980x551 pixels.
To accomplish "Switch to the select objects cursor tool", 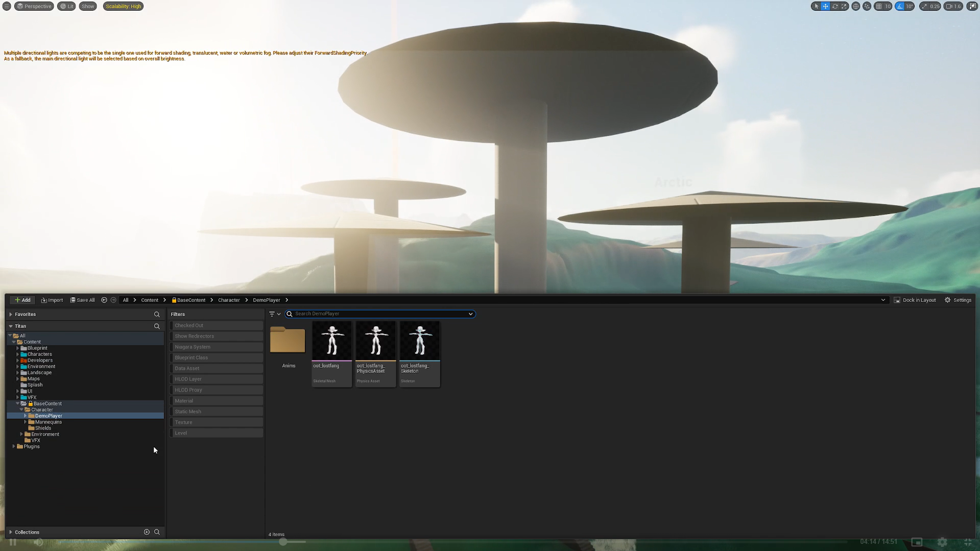I will point(816,7).
